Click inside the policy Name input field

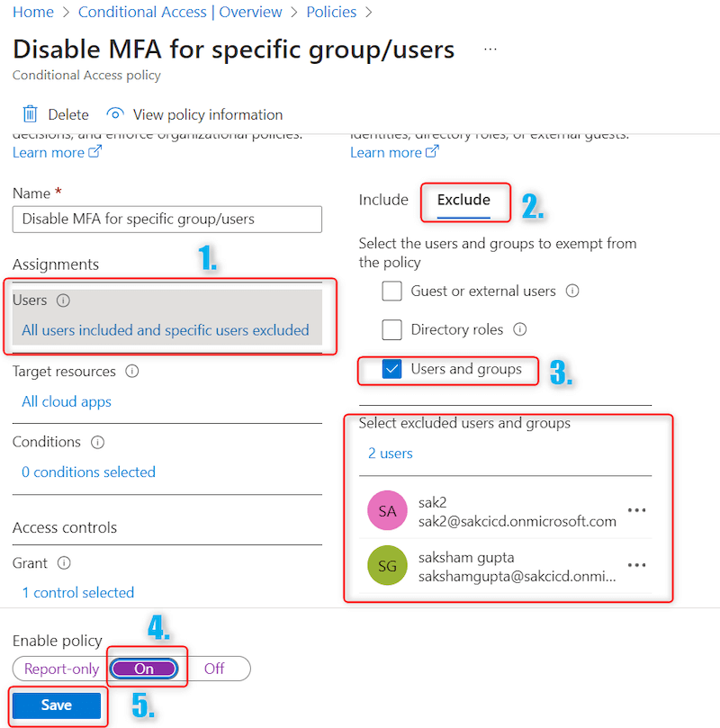[x=166, y=219]
